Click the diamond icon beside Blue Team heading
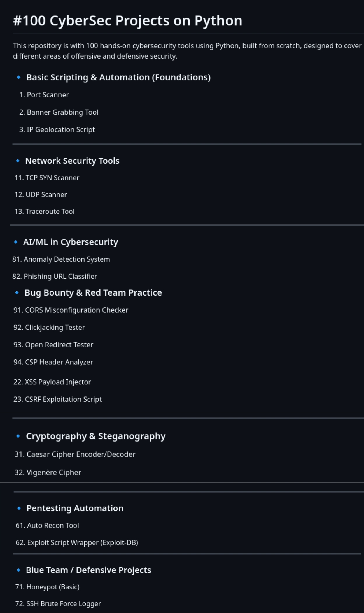This screenshot has height=613, width=364. pyautogui.click(x=18, y=570)
